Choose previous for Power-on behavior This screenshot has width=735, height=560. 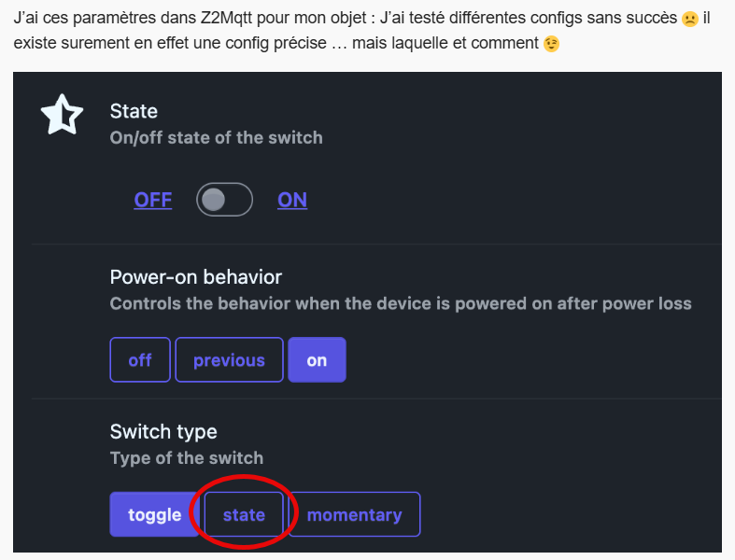(229, 360)
